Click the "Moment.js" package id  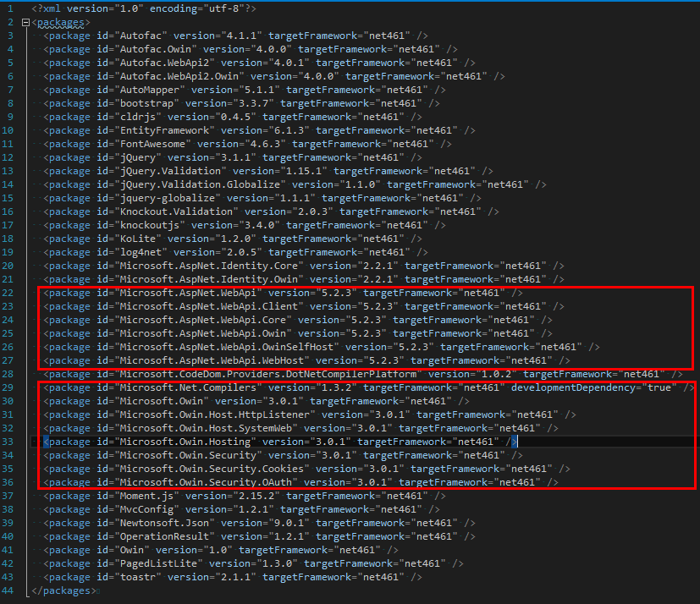147,496
